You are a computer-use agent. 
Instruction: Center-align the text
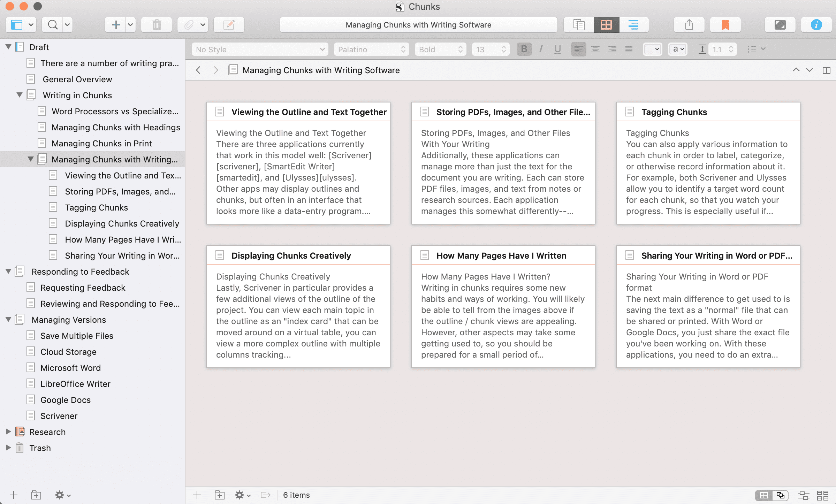point(595,49)
